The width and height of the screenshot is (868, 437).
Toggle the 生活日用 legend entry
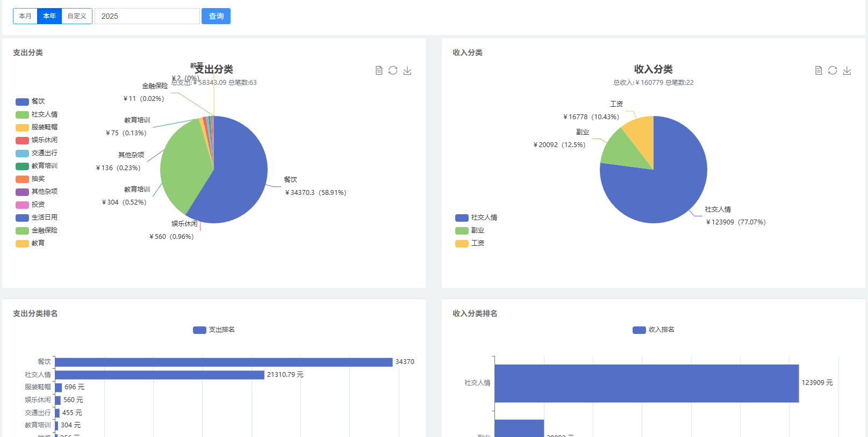point(37,217)
